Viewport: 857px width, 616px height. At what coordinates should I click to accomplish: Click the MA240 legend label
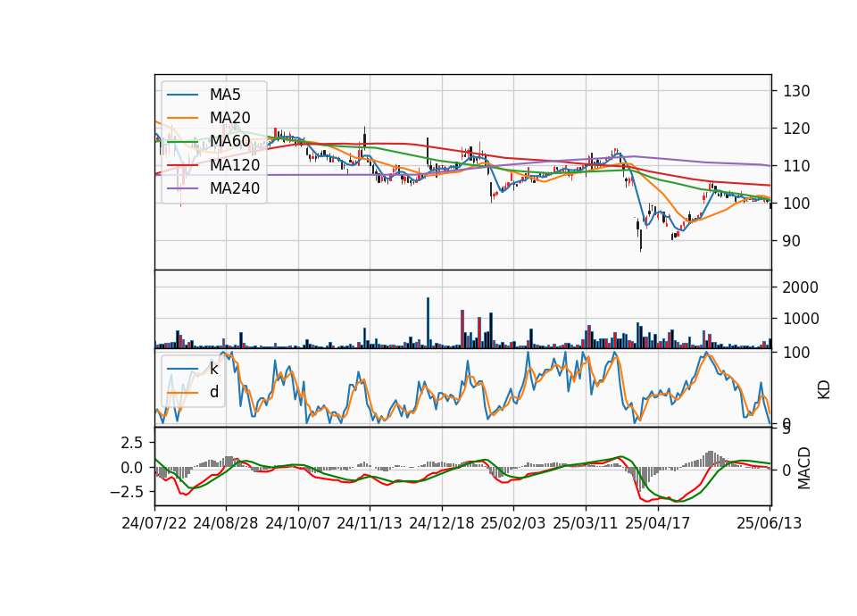235,188
